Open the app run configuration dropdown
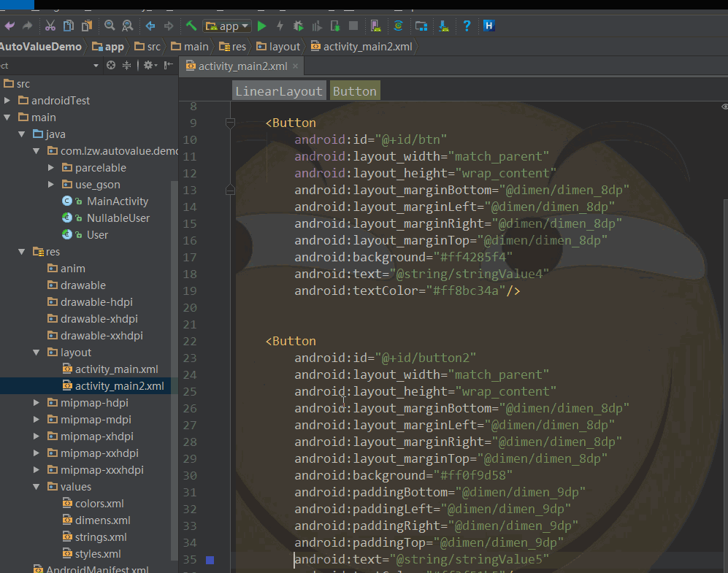Screen dimensions: 728x573 [x=228, y=26]
